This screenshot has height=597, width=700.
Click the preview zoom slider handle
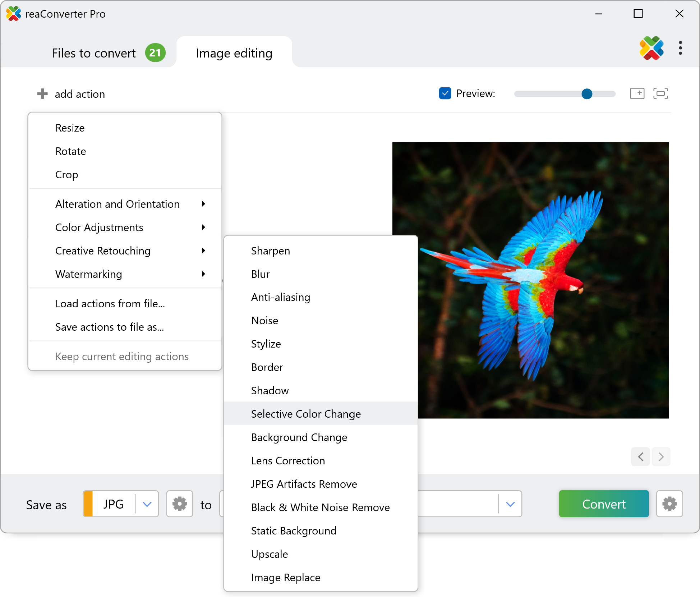click(586, 94)
